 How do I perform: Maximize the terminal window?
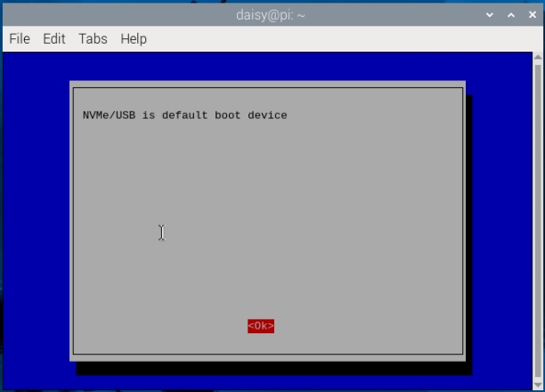click(511, 15)
